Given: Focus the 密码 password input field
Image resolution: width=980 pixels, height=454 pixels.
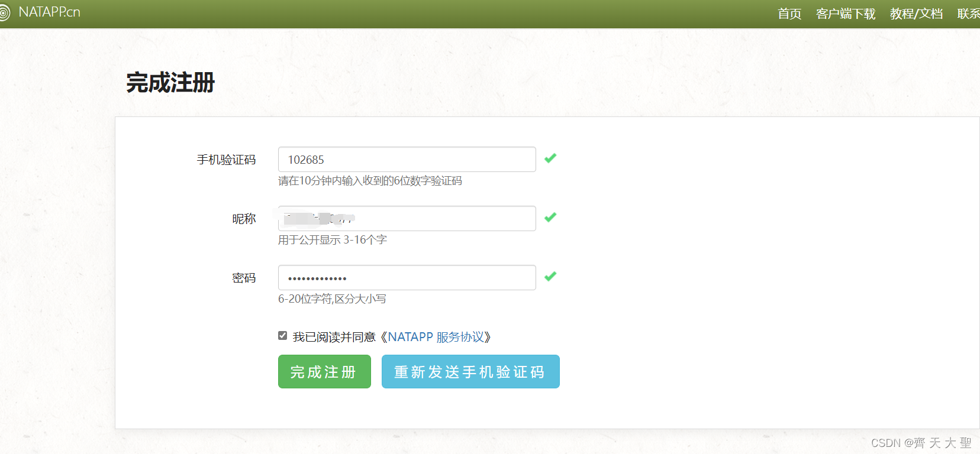Looking at the screenshot, I should pyautogui.click(x=407, y=278).
